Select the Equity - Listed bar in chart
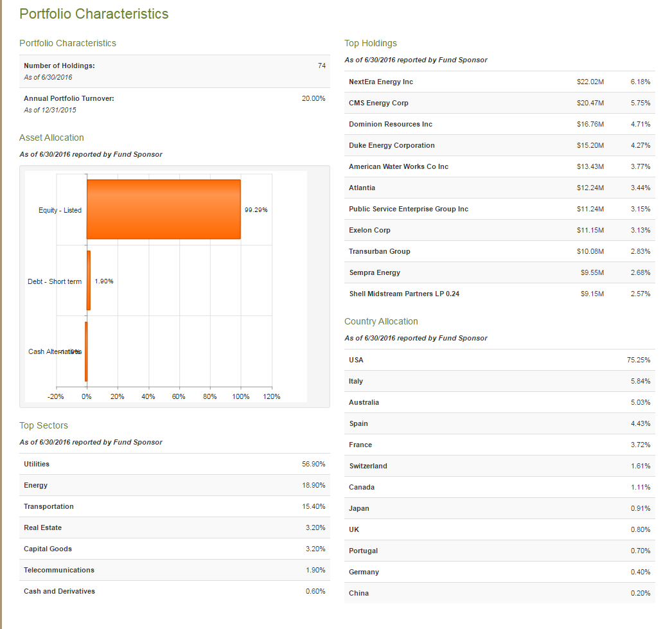Viewport: 672px width, 629px height. (x=164, y=210)
